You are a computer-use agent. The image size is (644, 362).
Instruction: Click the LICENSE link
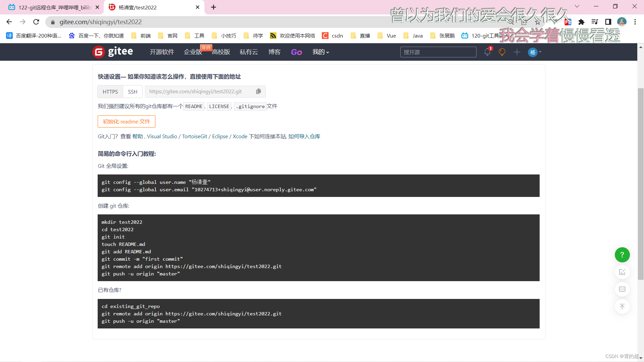tap(219, 106)
